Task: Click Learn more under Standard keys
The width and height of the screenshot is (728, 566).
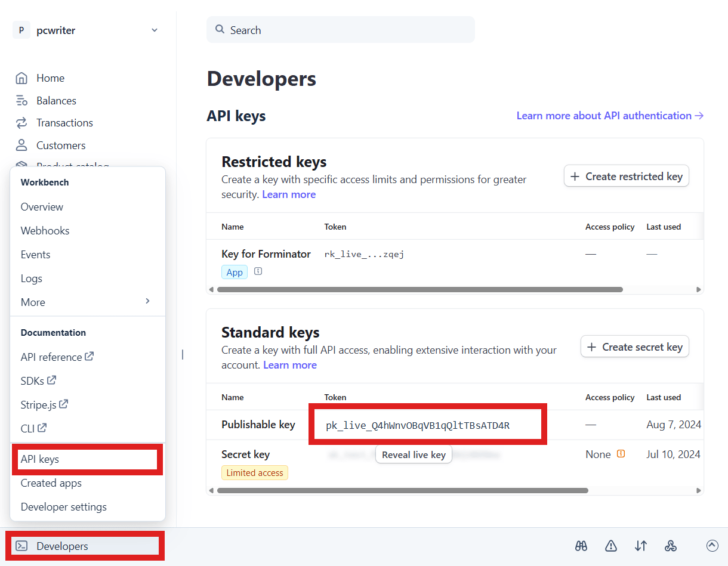Action: coord(290,365)
